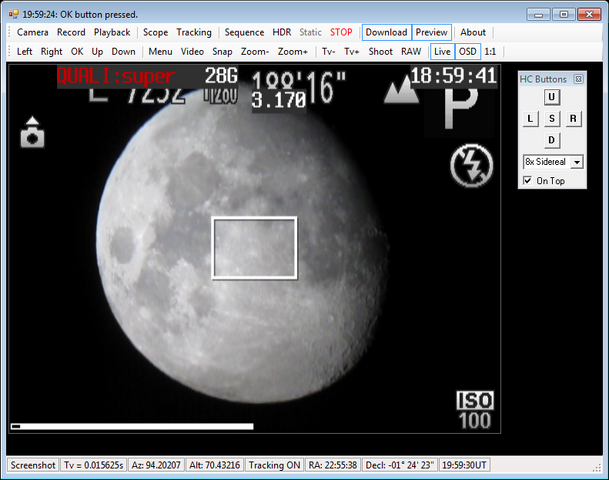
Task: Click the Up camera button
Action: tap(97, 52)
